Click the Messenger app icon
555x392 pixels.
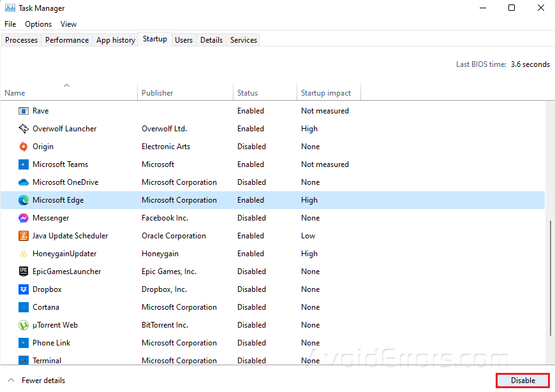24,218
